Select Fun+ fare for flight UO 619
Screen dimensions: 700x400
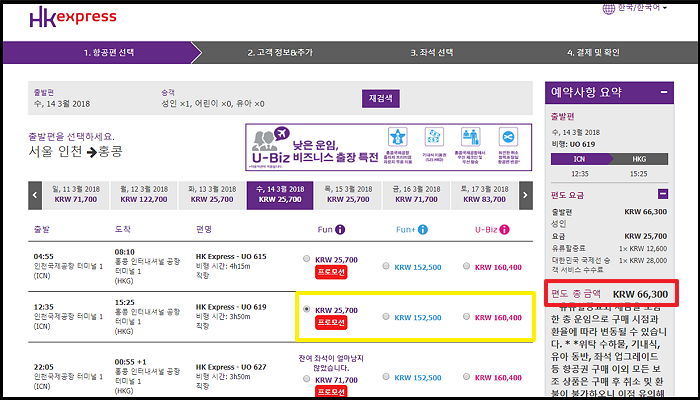pyautogui.click(x=386, y=317)
